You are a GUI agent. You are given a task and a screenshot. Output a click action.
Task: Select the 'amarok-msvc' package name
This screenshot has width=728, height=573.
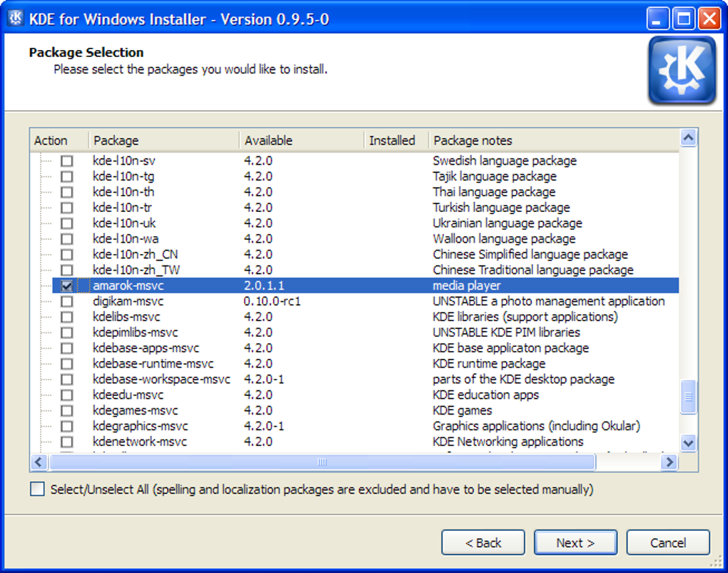point(128,285)
